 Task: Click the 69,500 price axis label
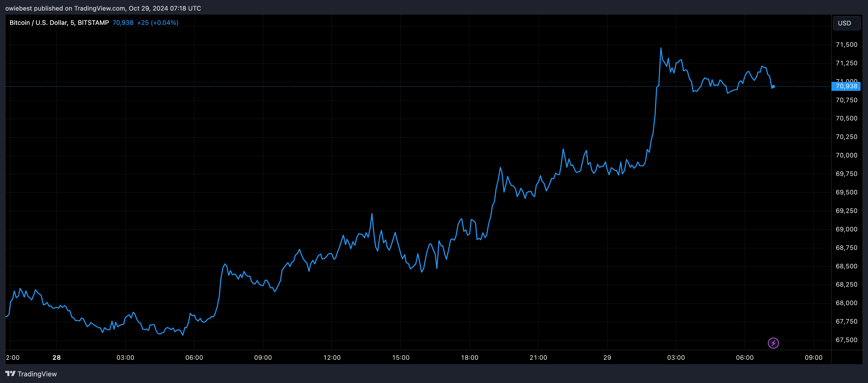point(846,192)
